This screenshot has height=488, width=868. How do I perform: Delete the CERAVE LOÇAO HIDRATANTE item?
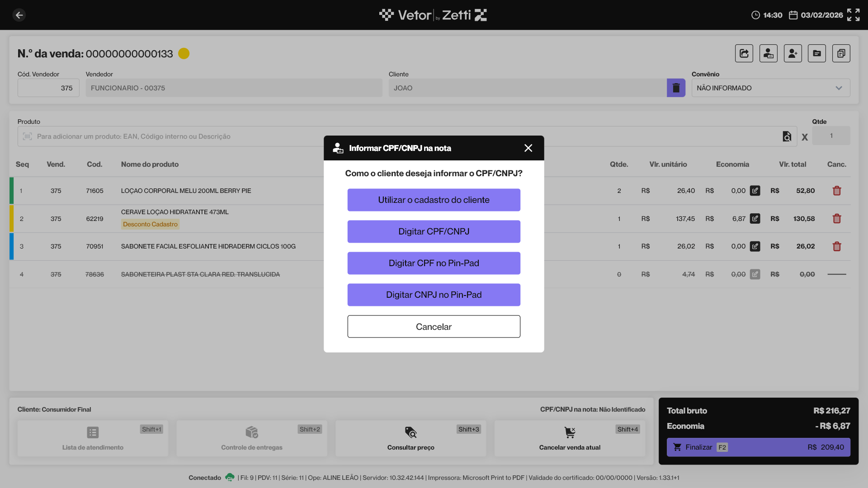(836, 219)
